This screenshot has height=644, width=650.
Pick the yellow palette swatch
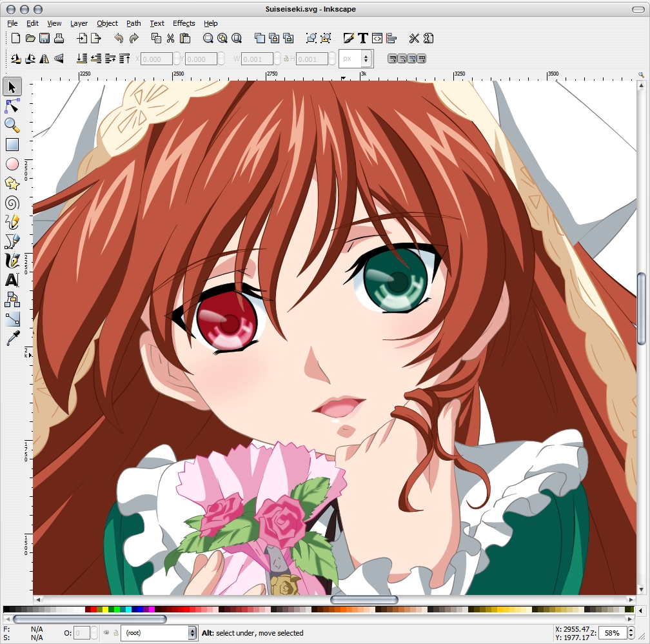(105, 609)
